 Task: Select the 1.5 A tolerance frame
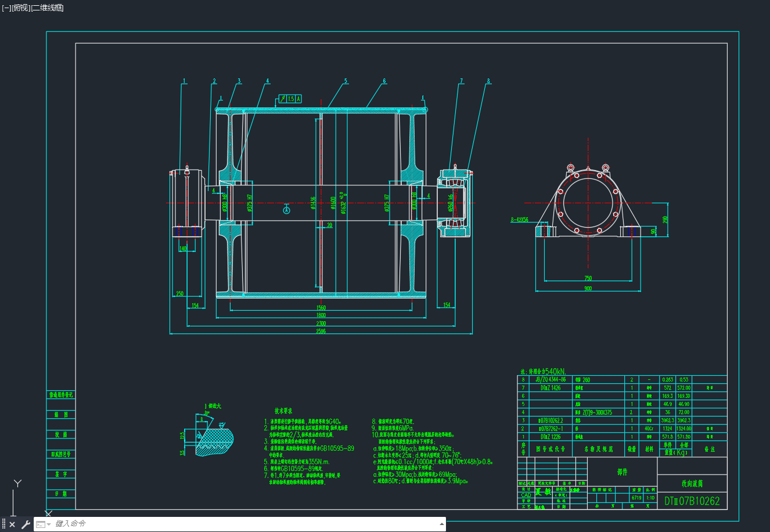pyautogui.click(x=290, y=99)
